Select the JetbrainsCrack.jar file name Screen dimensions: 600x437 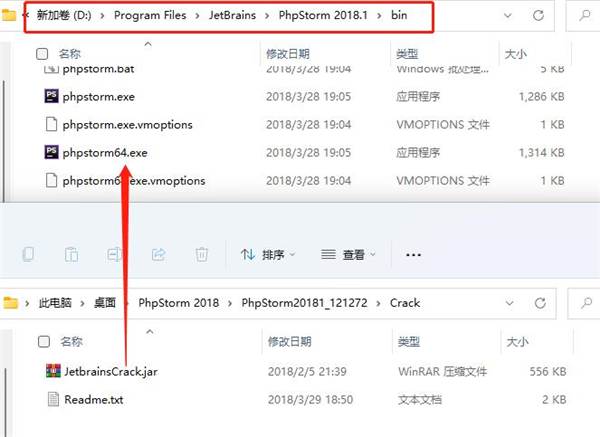(x=111, y=372)
